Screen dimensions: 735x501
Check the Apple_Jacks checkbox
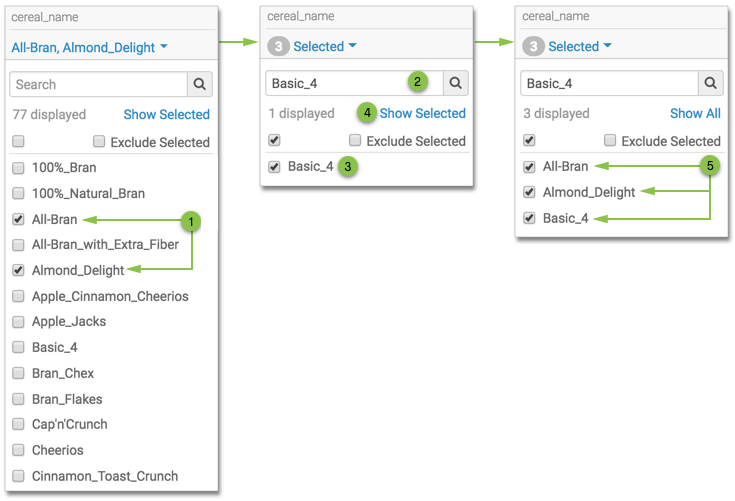[18, 322]
